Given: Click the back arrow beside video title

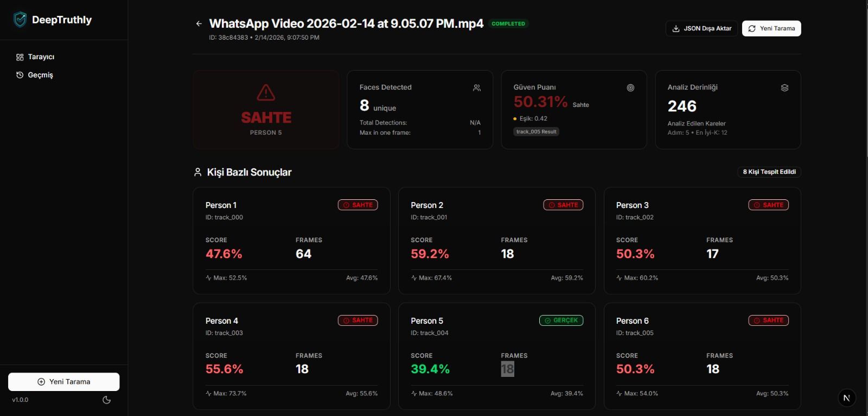Looking at the screenshot, I should 199,24.
